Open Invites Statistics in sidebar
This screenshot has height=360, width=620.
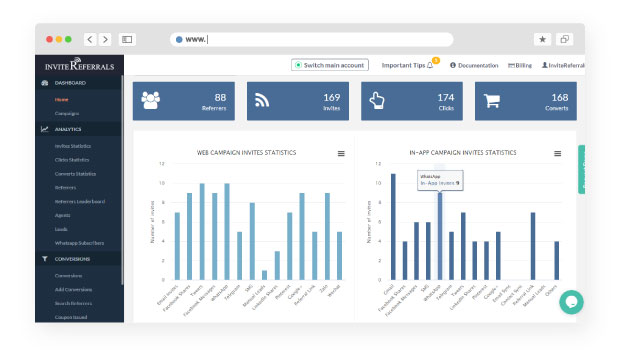coord(73,146)
